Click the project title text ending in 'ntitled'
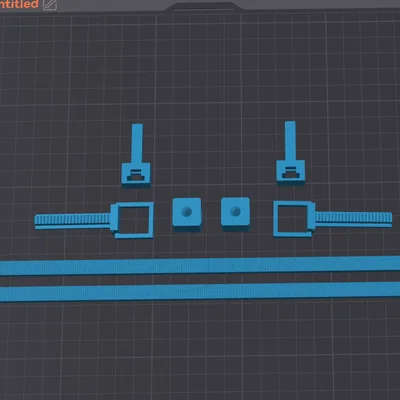Screen dimensions: 400x400 [19, 4]
